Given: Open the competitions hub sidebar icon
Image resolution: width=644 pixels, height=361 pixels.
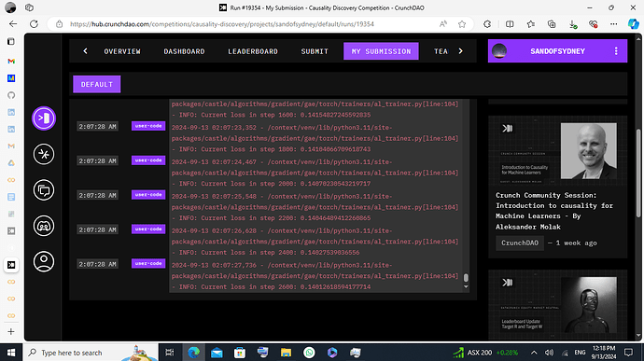Looking at the screenshot, I should click(44, 118).
